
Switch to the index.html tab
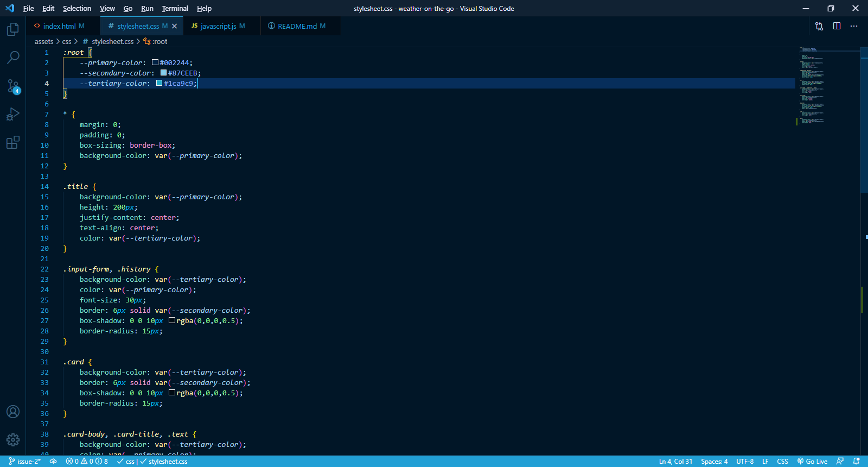59,26
